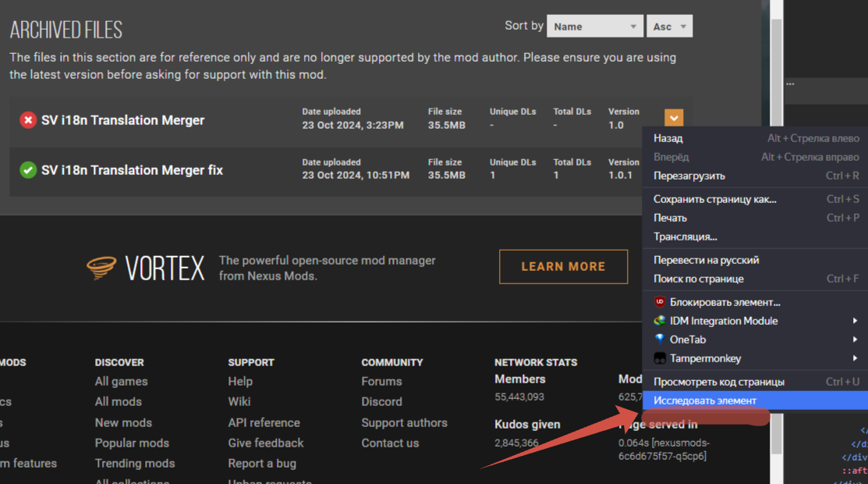Click the Tampermonkey icon in context menu
This screenshot has height=484, width=868.
660,358
